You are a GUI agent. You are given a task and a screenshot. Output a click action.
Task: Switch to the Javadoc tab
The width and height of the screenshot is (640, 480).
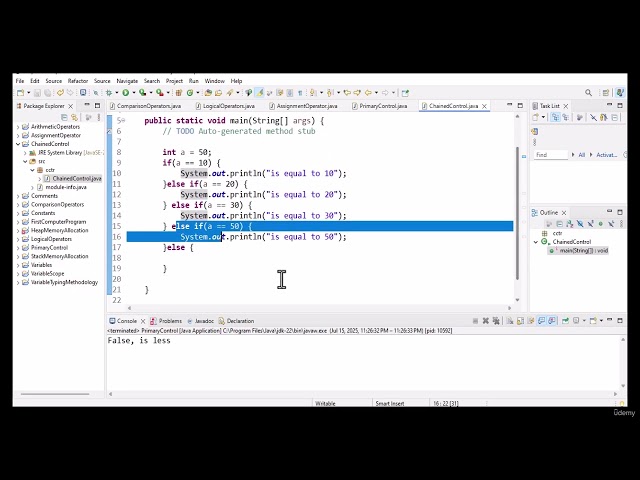coord(200,321)
